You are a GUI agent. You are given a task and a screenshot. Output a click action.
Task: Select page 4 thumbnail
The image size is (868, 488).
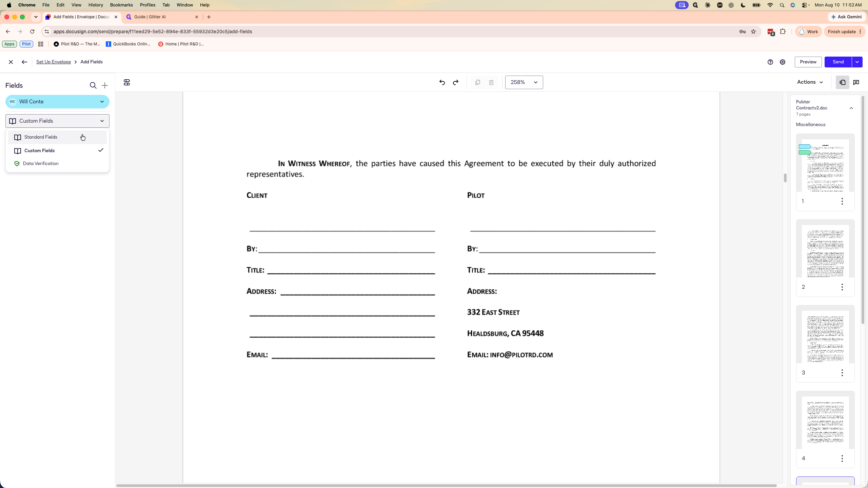(x=825, y=423)
